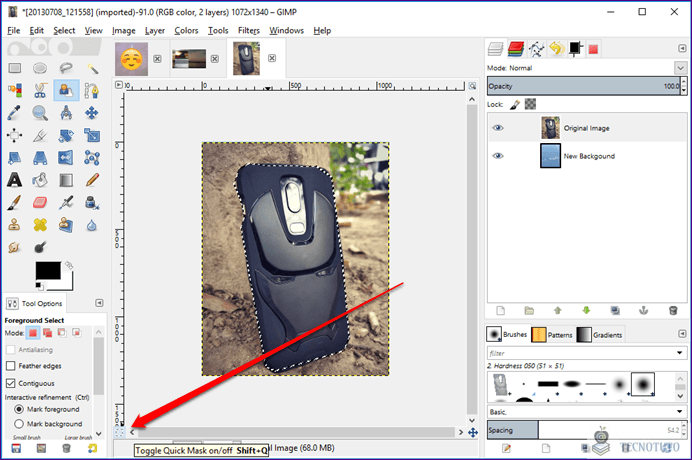692x460 pixels.
Task: Select Mark background radio button
Action: (19, 424)
